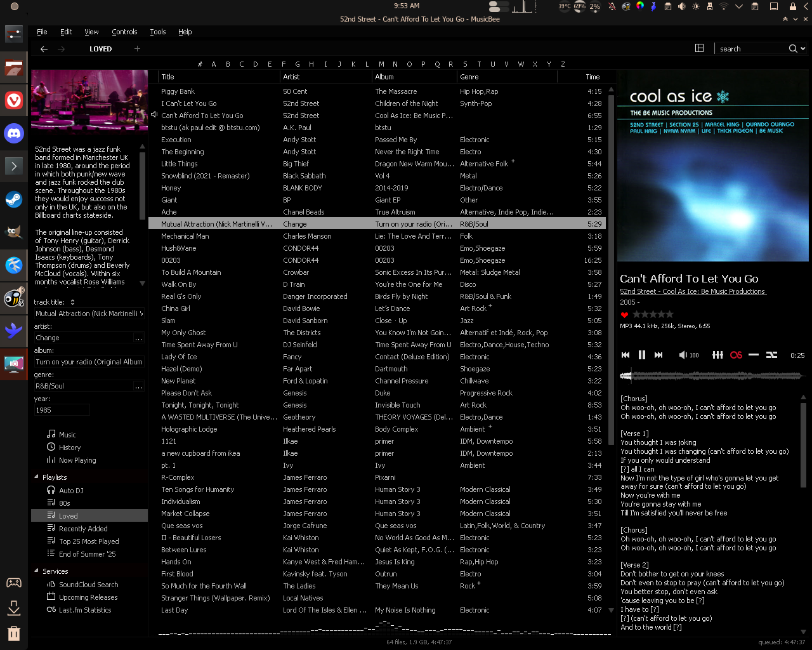Open Discord from the dock

coord(14,133)
